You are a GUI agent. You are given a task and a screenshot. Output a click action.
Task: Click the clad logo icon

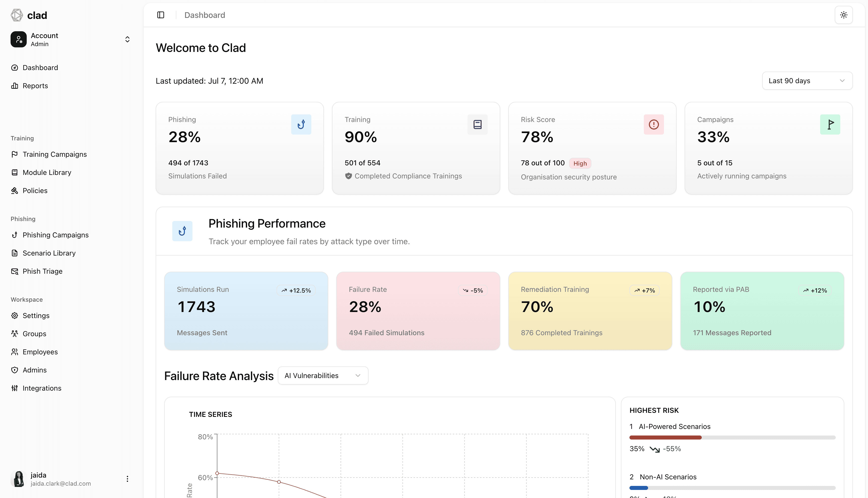17,15
